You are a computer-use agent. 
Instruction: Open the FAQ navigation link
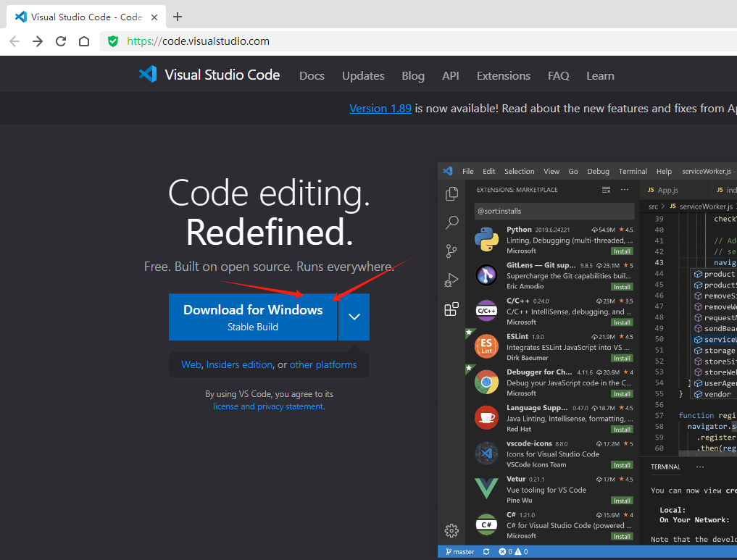(x=559, y=75)
